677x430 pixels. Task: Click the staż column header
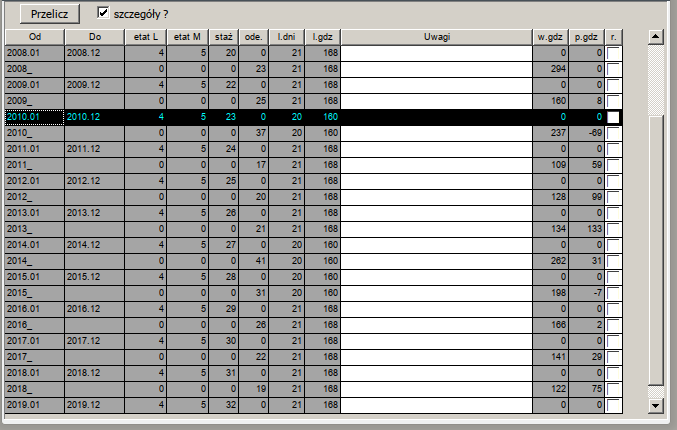(x=223, y=37)
